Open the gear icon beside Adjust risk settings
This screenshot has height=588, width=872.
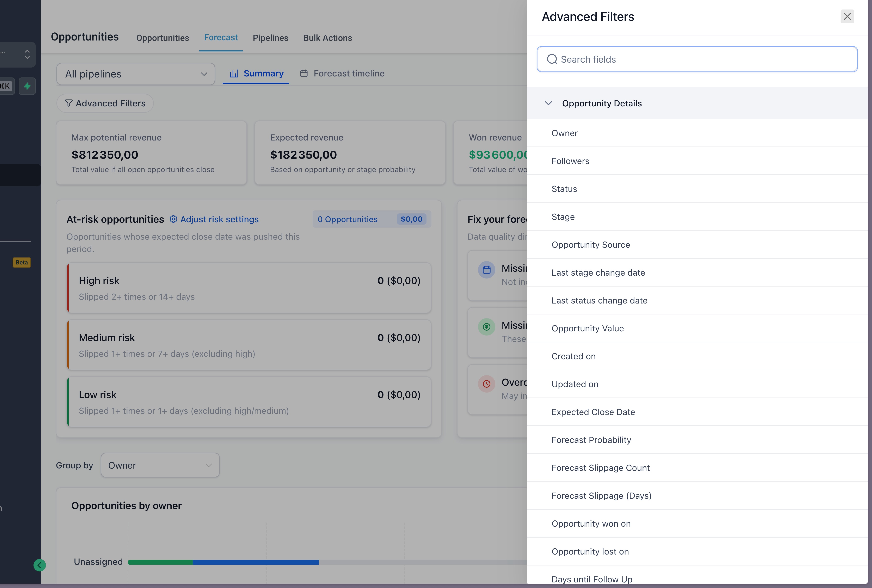click(x=173, y=219)
